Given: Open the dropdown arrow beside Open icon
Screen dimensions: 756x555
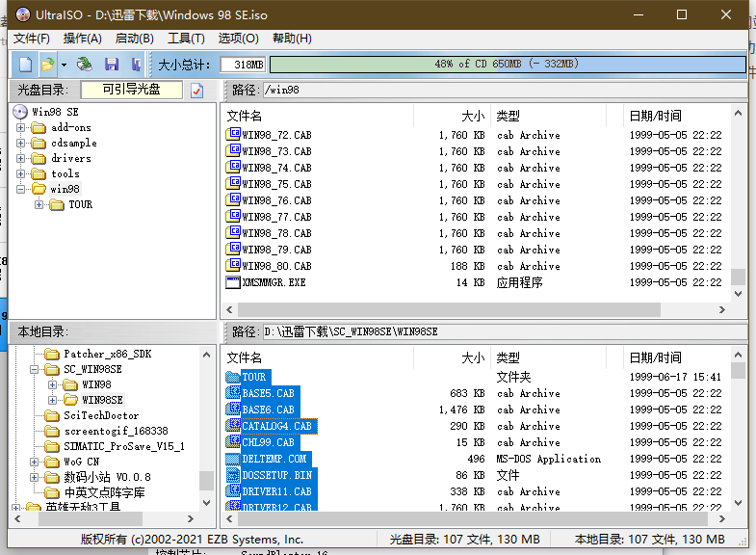Looking at the screenshot, I should pyautogui.click(x=64, y=65).
